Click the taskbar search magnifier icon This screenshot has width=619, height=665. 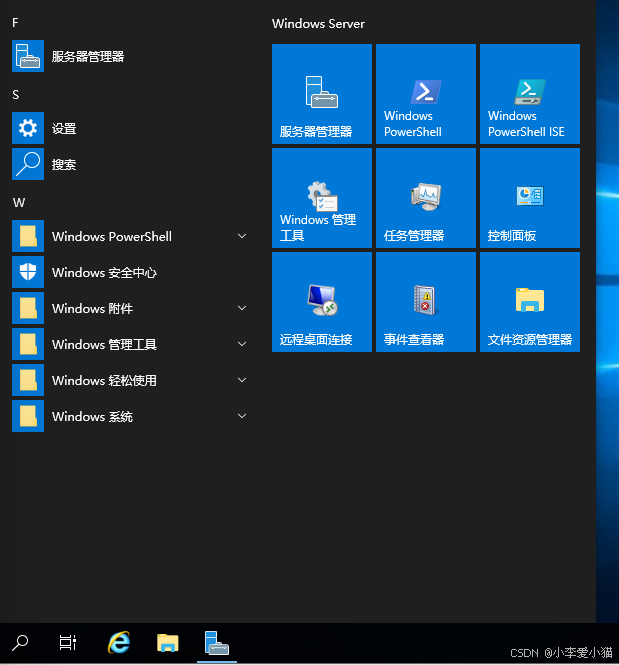pyautogui.click(x=20, y=643)
